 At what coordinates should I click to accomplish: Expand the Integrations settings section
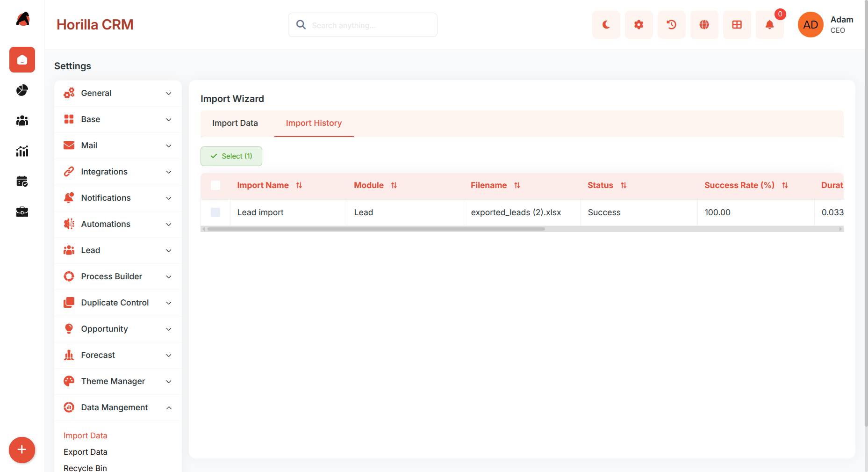(x=118, y=172)
